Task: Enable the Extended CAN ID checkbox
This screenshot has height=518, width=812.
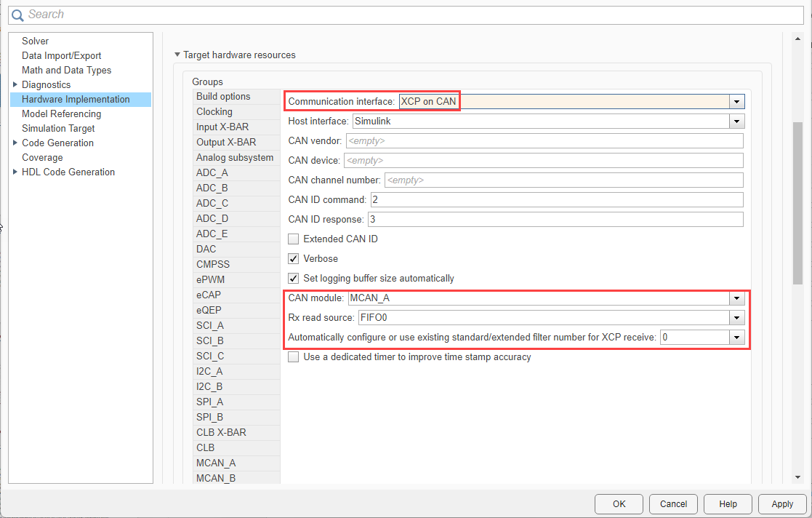Action: pos(293,239)
